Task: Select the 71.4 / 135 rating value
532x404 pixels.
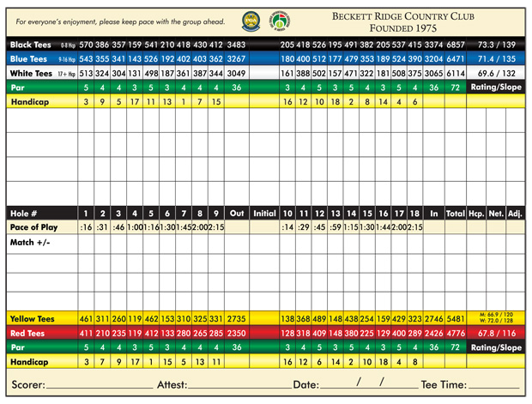Action: 496,59
